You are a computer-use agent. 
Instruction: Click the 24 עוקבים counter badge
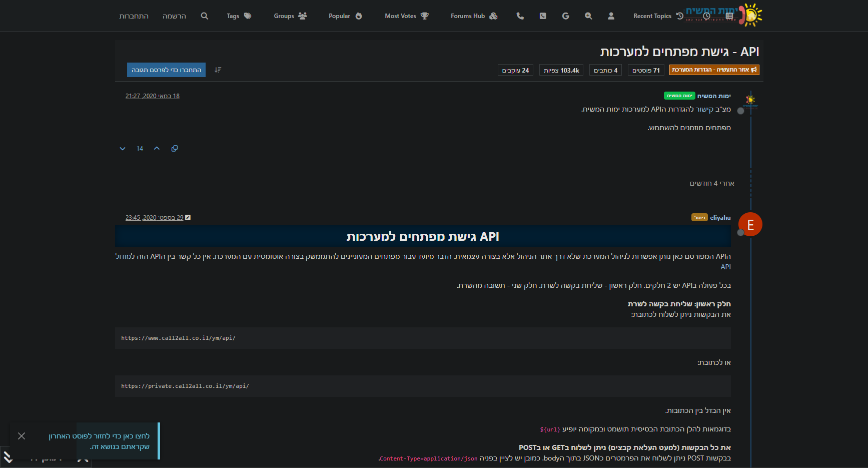click(x=515, y=70)
